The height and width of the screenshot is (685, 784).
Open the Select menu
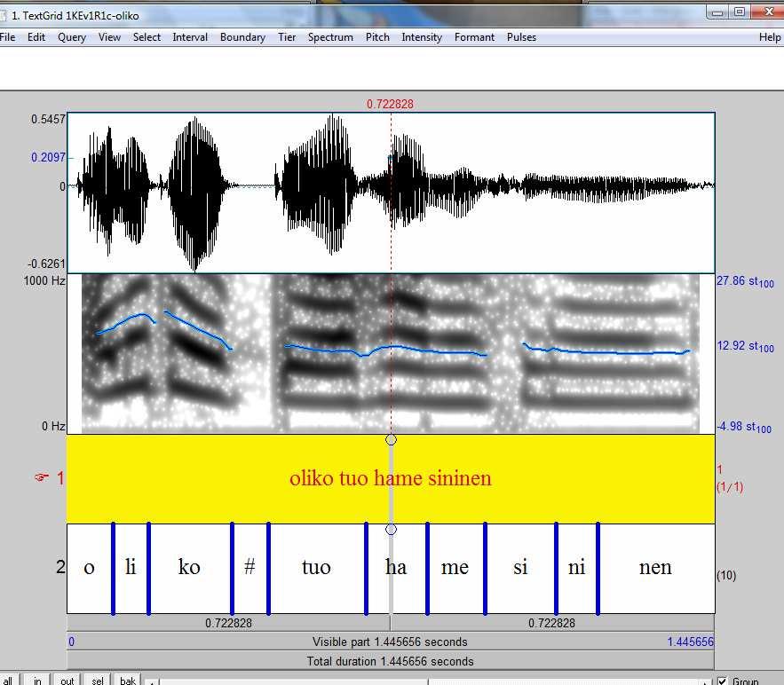point(147,37)
